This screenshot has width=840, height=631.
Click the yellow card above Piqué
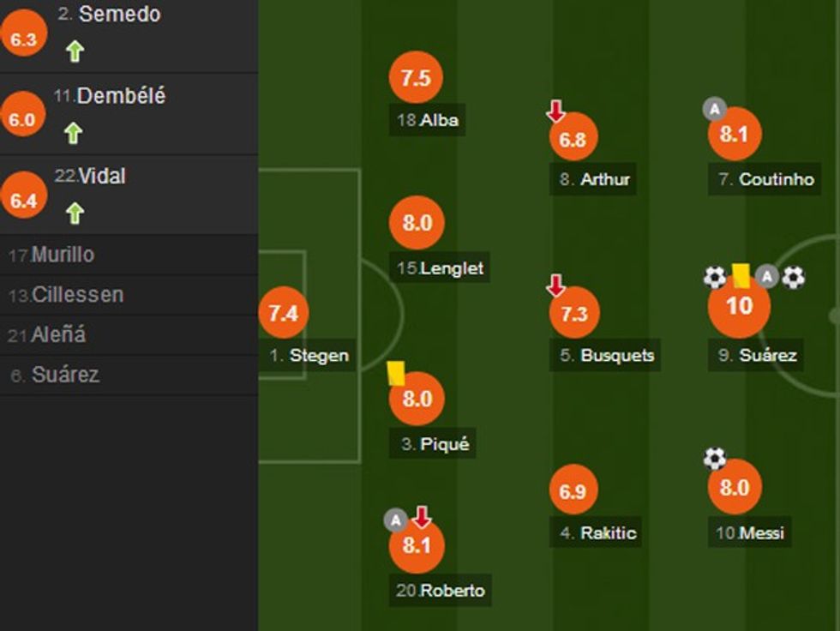[395, 372]
